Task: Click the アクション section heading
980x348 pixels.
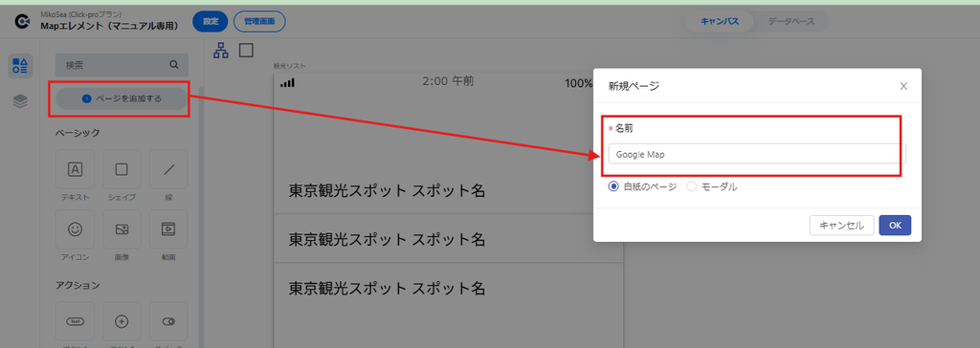Action: [78, 286]
